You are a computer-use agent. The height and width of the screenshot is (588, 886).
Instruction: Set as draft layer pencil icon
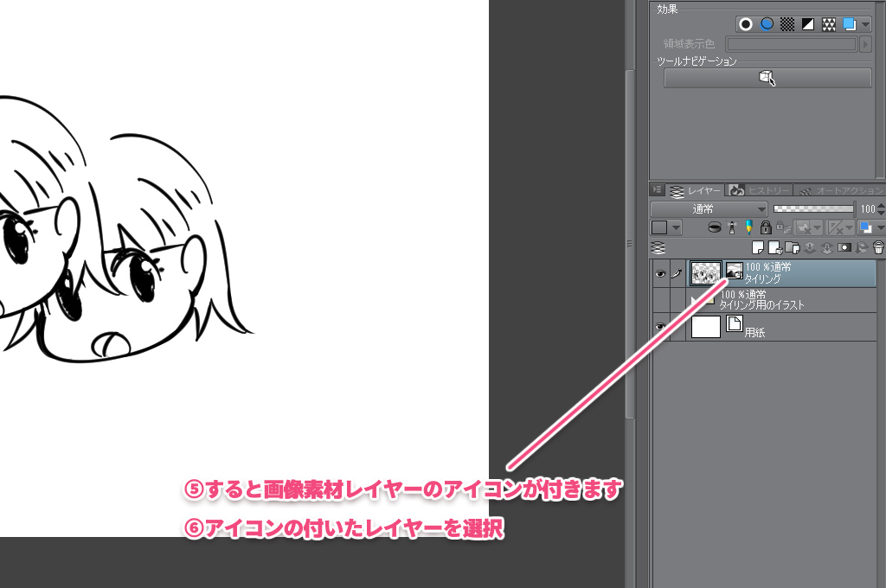pos(748,227)
